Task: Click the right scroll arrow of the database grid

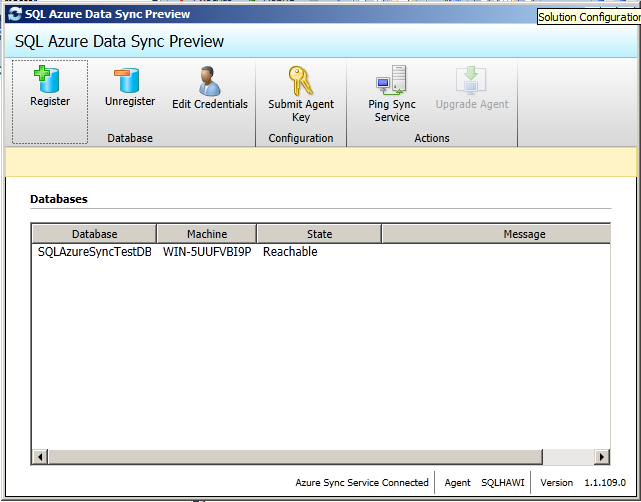Action: tap(601, 457)
